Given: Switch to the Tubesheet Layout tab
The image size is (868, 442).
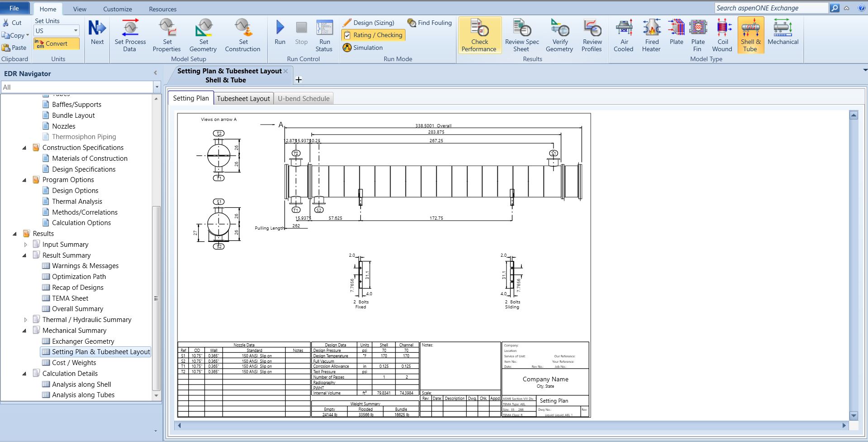Looking at the screenshot, I should 243,98.
